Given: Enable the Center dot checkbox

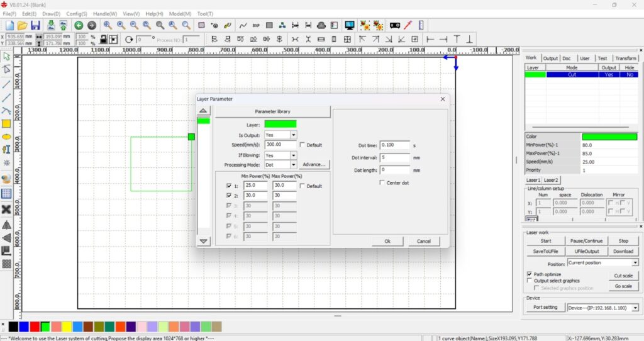Looking at the screenshot, I should click(382, 182).
